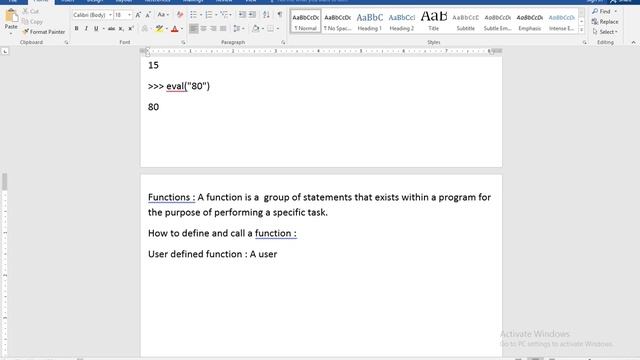Screen dimensions: 640x360
Task: Toggle Bold formatting
Action: 76,29
